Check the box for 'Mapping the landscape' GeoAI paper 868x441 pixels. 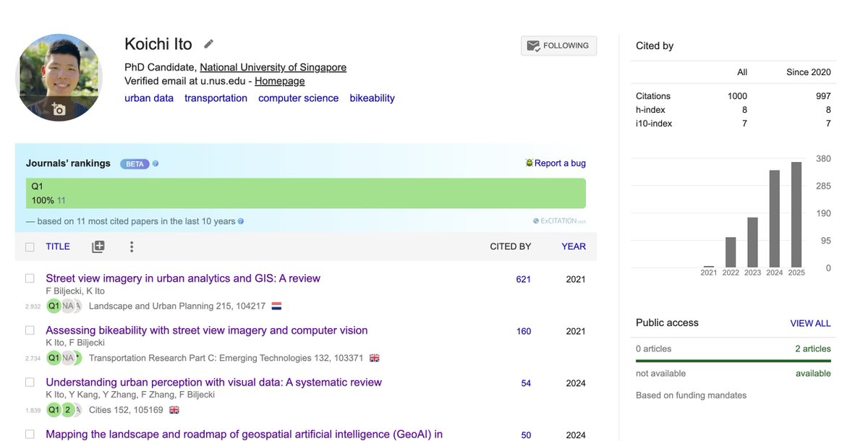tap(30, 434)
